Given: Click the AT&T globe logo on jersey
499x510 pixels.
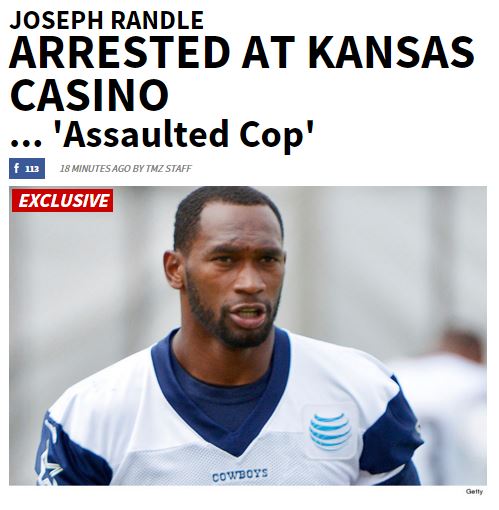Looking at the screenshot, I should 330,432.
